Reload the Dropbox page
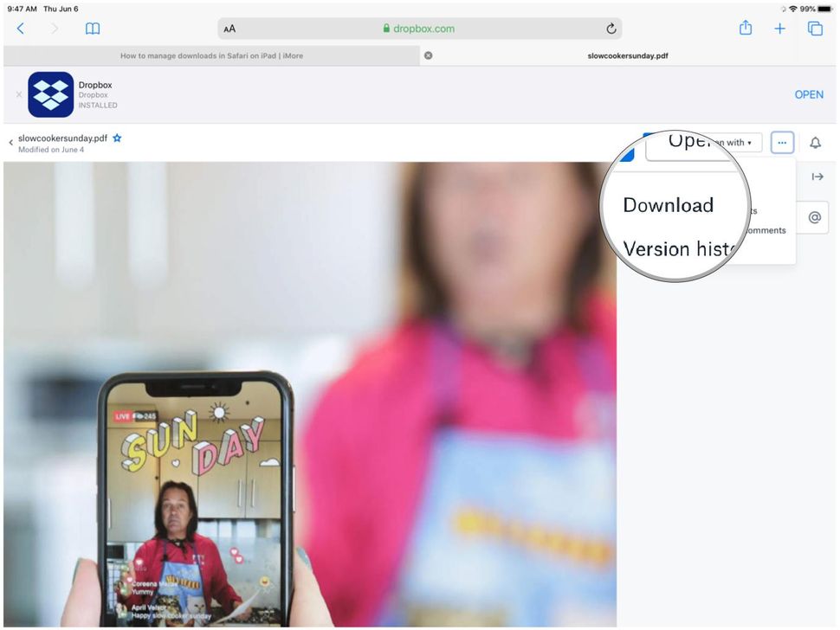 pos(611,28)
